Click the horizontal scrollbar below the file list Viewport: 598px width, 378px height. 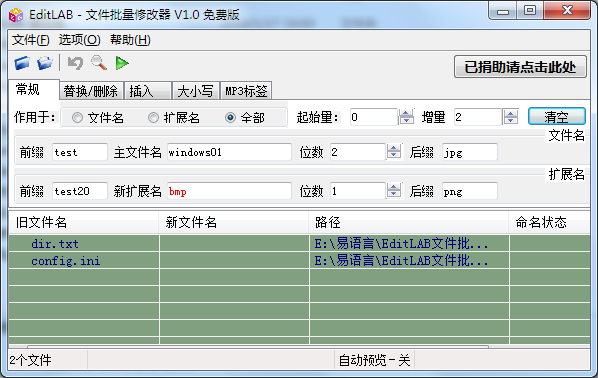click(x=258, y=347)
